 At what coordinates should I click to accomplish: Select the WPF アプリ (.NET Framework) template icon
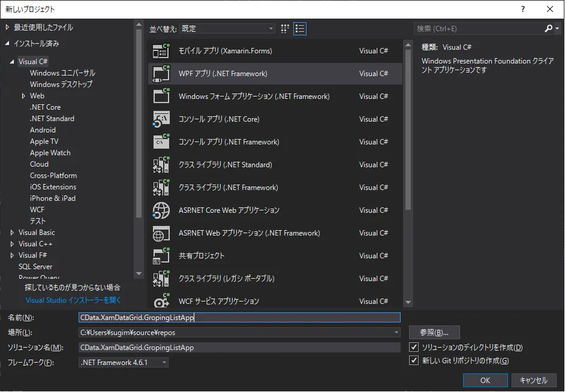(x=161, y=73)
